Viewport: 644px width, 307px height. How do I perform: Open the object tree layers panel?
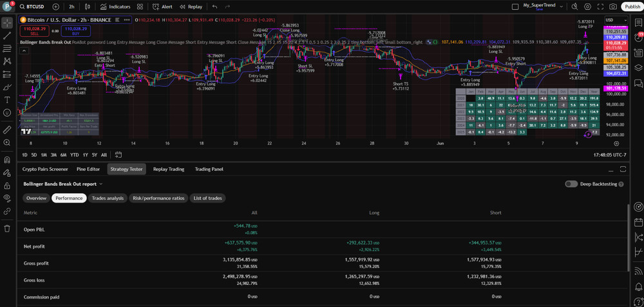[x=638, y=68]
